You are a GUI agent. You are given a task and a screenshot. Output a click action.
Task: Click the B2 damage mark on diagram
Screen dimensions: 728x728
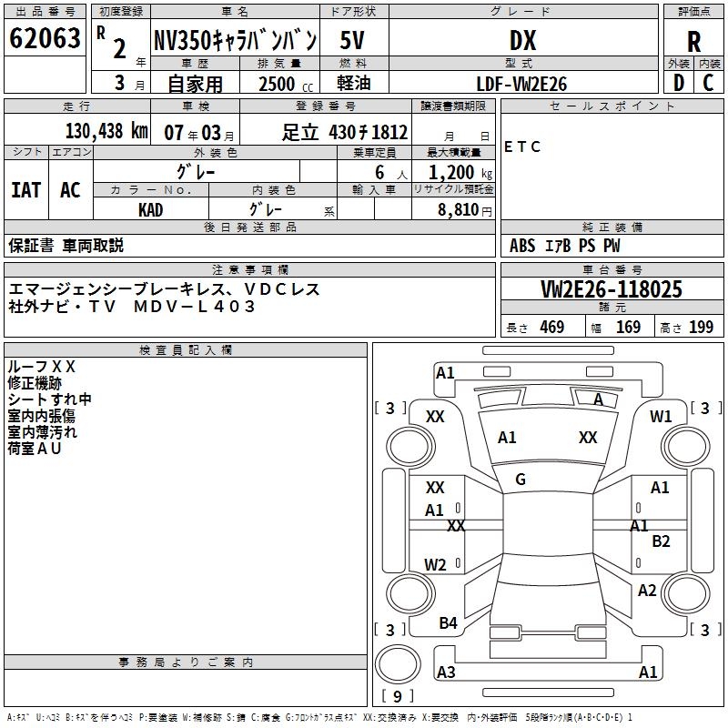pos(661,541)
